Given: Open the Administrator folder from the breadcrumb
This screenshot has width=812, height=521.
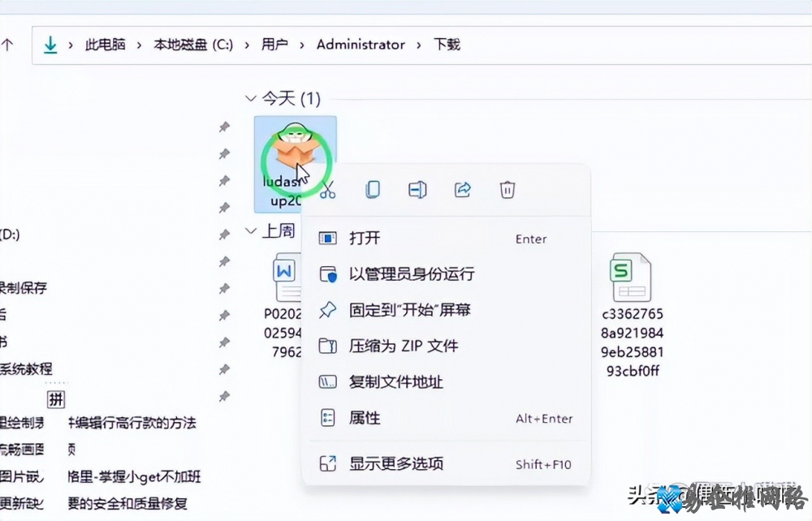Looking at the screenshot, I should (x=361, y=45).
